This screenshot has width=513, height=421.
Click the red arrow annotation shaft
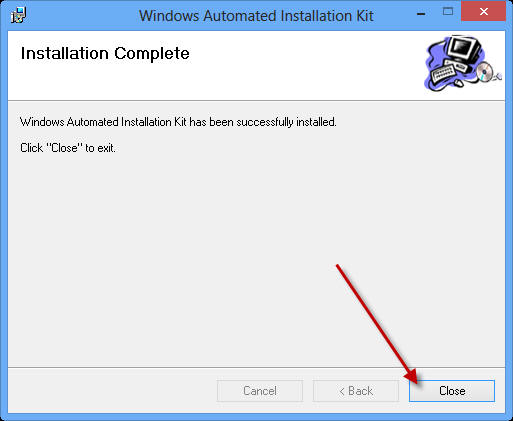(374, 319)
